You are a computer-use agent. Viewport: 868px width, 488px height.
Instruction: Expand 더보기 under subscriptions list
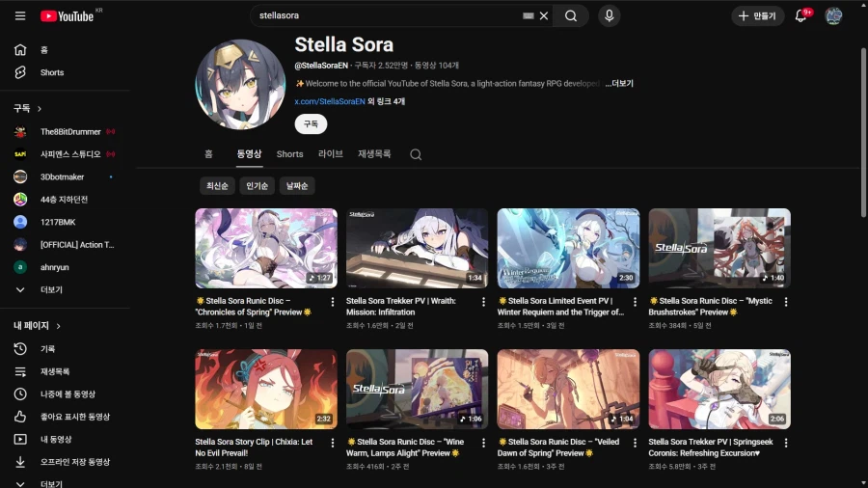tap(50, 289)
